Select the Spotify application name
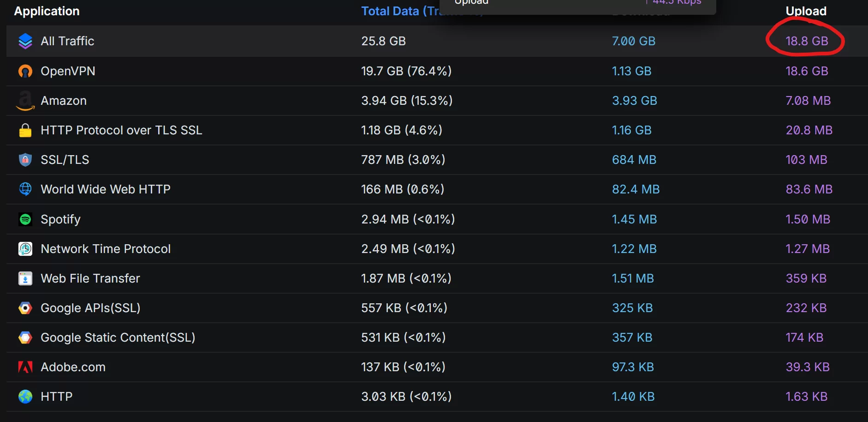868x422 pixels. (x=60, y=219)
